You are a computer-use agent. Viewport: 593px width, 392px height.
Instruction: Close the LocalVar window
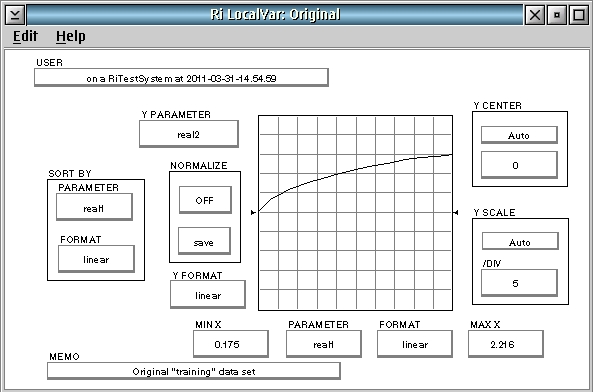(x=535, y=15)
